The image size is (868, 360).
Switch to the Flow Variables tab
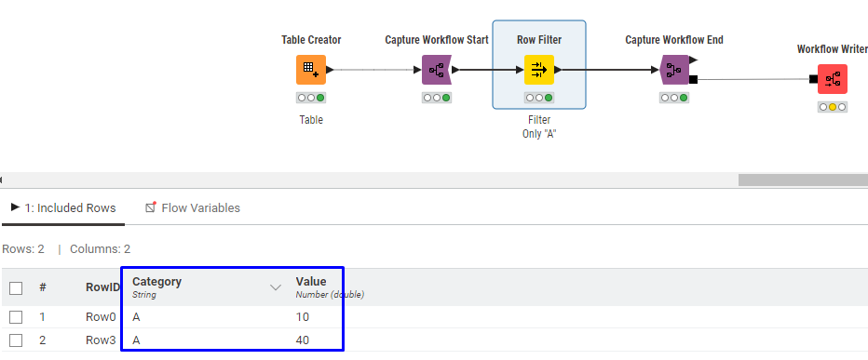[x=193, y=208]
